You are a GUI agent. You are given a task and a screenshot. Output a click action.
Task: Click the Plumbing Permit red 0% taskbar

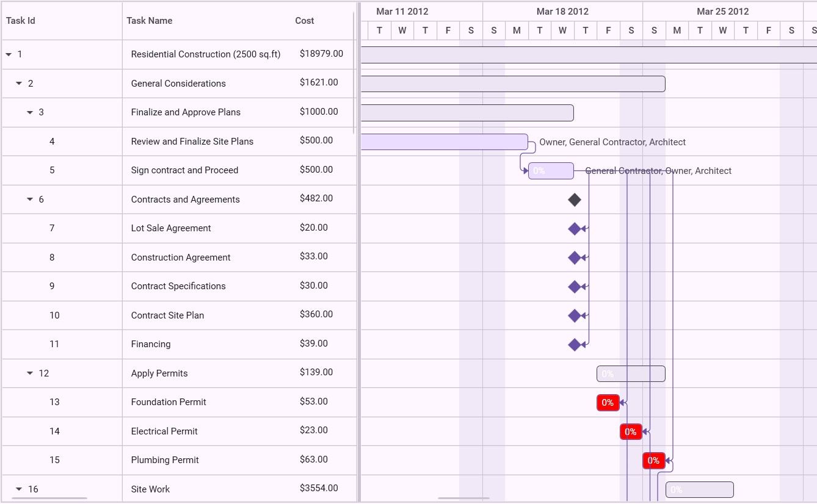click(654, 461)
